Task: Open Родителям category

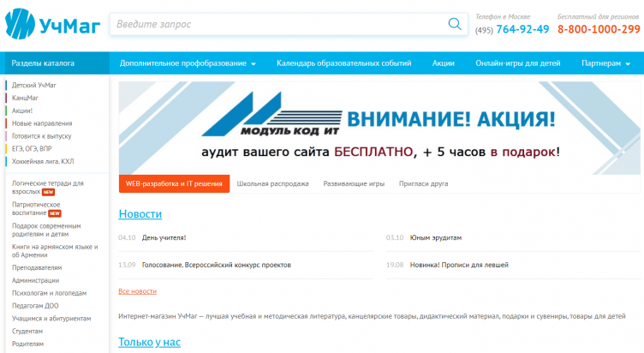Action: pos(27,344)
